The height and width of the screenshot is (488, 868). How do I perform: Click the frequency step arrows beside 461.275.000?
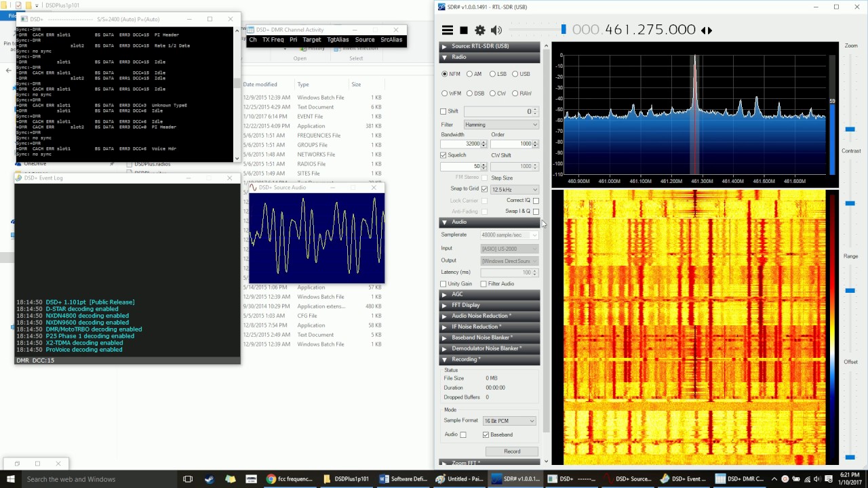[707, 30]
